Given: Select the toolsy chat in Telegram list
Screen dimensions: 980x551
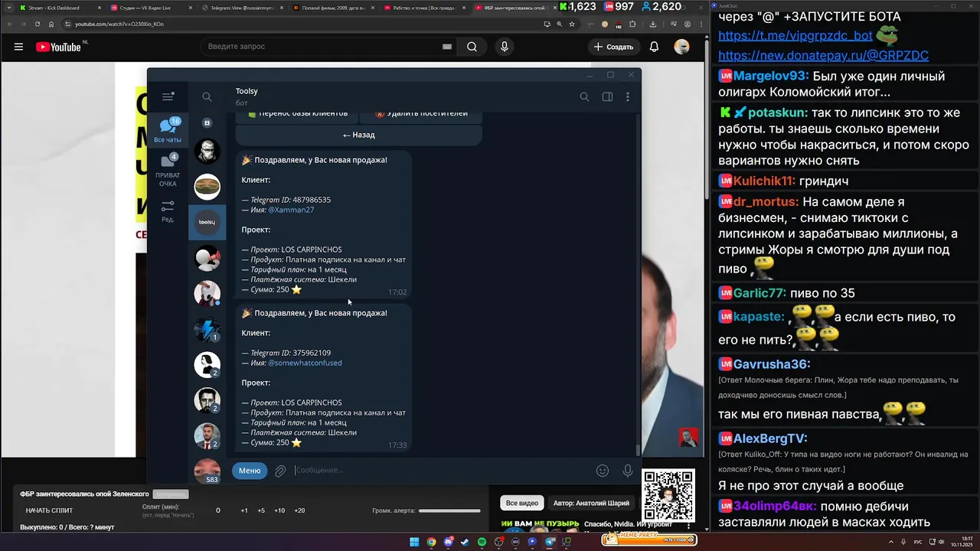Looking at the screenshot, I should click(207, 222).
